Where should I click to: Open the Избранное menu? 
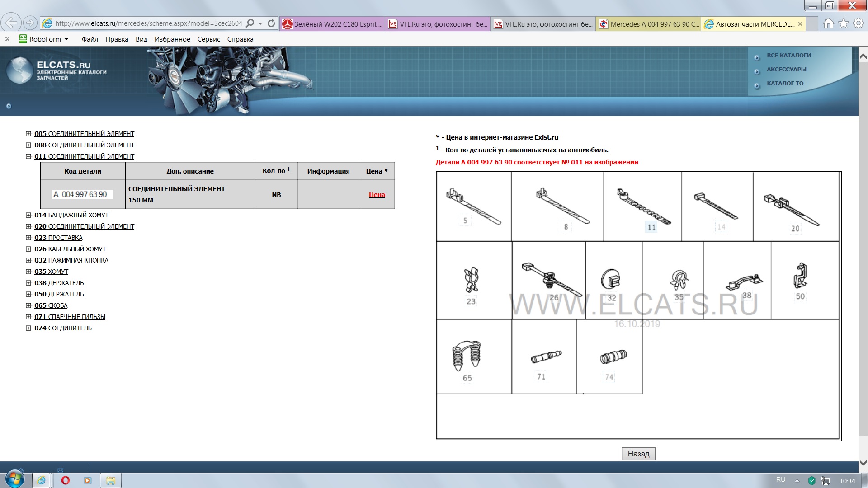[x=172, y=39]
